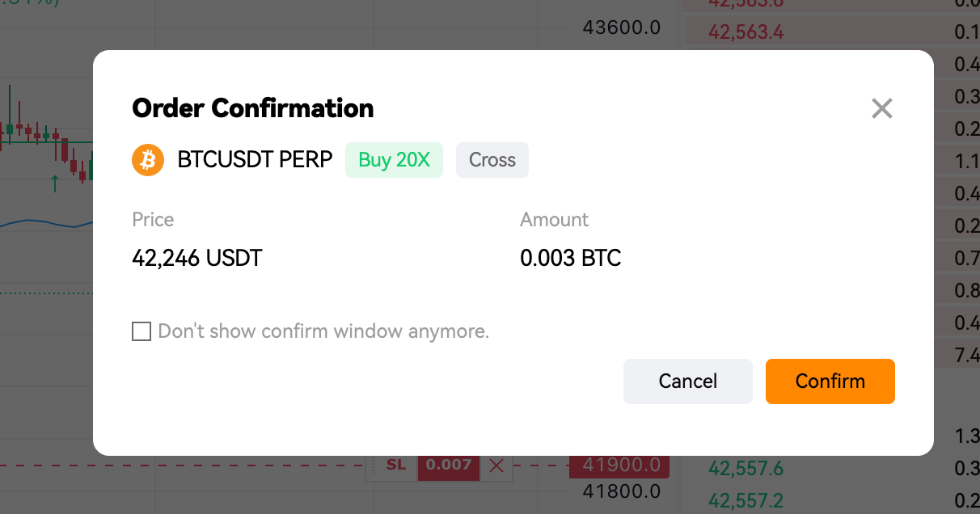Click the red X to cancel the SL order

[x=496, y=465]
